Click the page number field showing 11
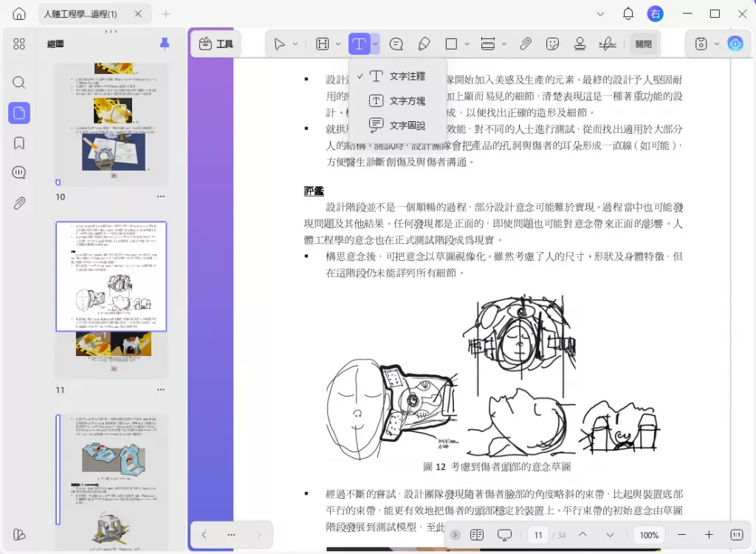Image resolution: width=756 pixels, height=554 pixels. (x=538, y=535)
